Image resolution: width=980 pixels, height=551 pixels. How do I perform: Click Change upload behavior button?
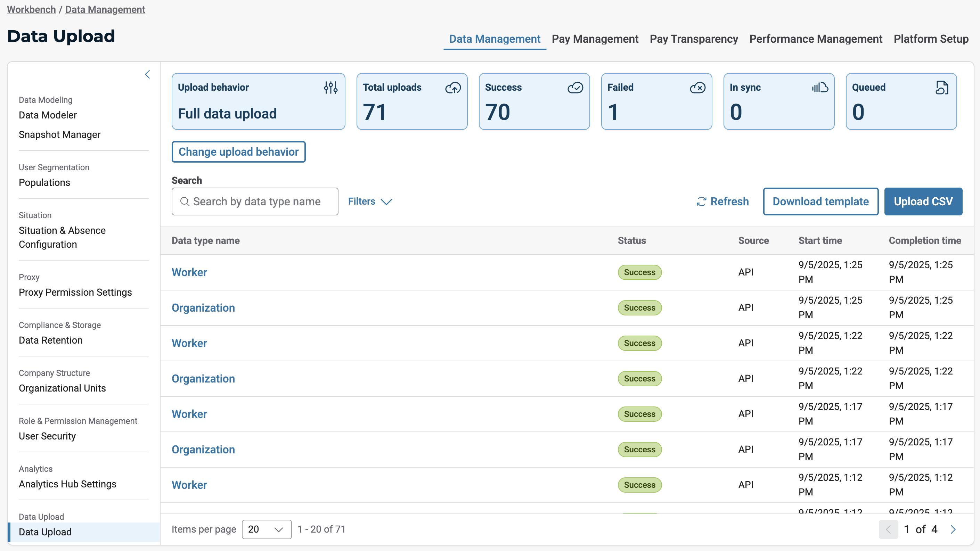tap(238, 152)
